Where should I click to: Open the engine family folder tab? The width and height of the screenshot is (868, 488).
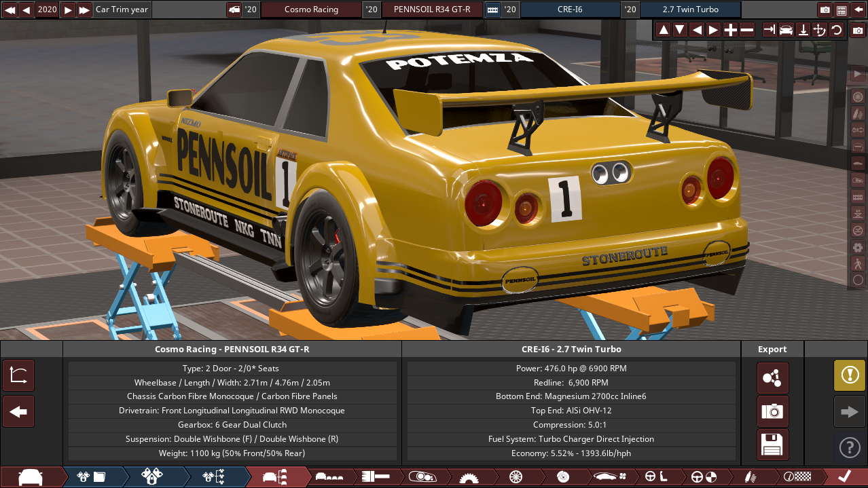92,477
